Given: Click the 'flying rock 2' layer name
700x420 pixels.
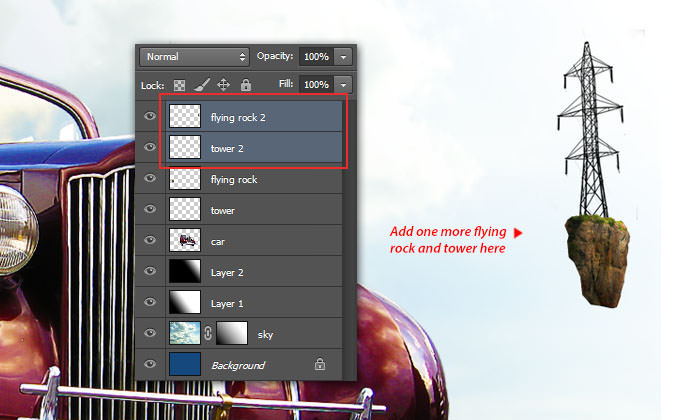Looking at the screenshot, I should [238, 118].
